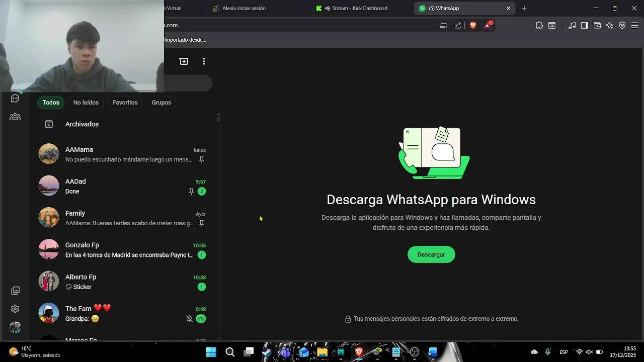644x362 pixels.
Task: Click the ESP language indicator
Action: [563, 352]
